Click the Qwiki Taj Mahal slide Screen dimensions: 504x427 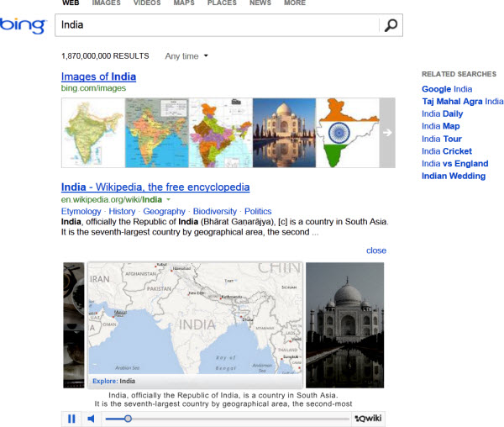click(344, 325)
